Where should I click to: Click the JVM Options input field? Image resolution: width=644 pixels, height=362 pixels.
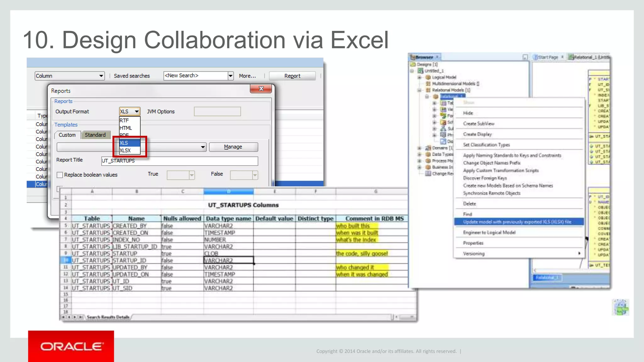(217, 112)
